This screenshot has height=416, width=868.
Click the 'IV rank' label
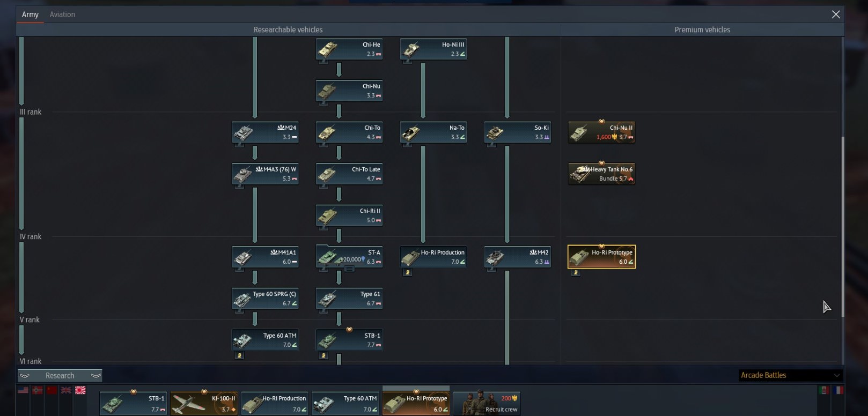[31, 236]
